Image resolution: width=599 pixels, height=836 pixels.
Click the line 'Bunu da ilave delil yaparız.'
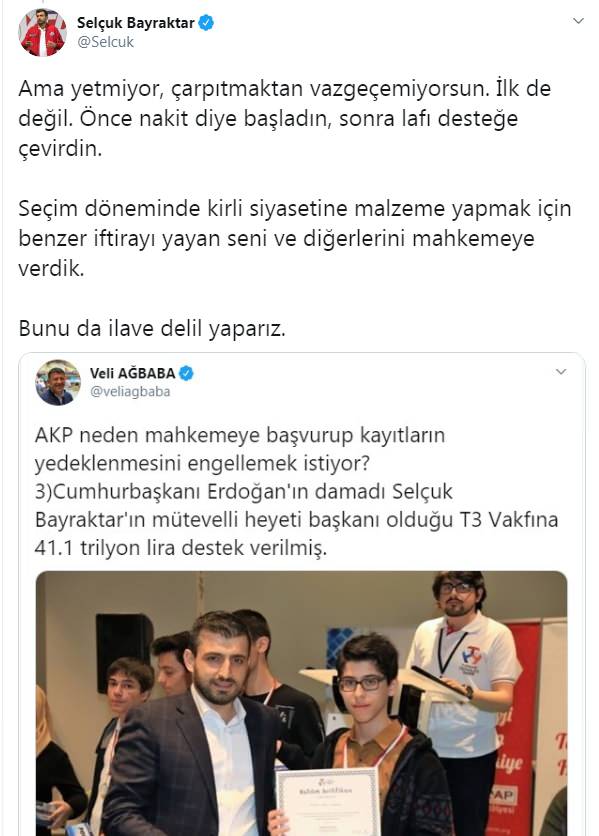[x=152, y=328]
